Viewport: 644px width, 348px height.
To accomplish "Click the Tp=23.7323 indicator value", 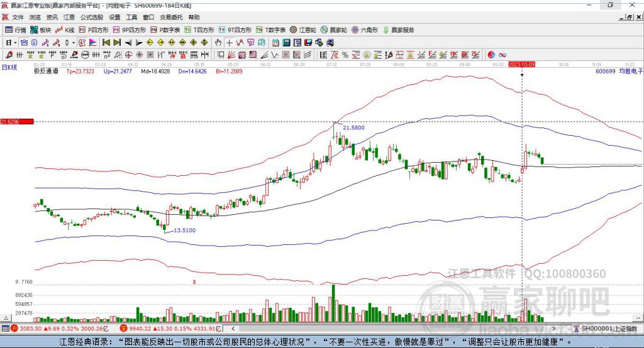I will pyautogui.click(x=80, y=71).
